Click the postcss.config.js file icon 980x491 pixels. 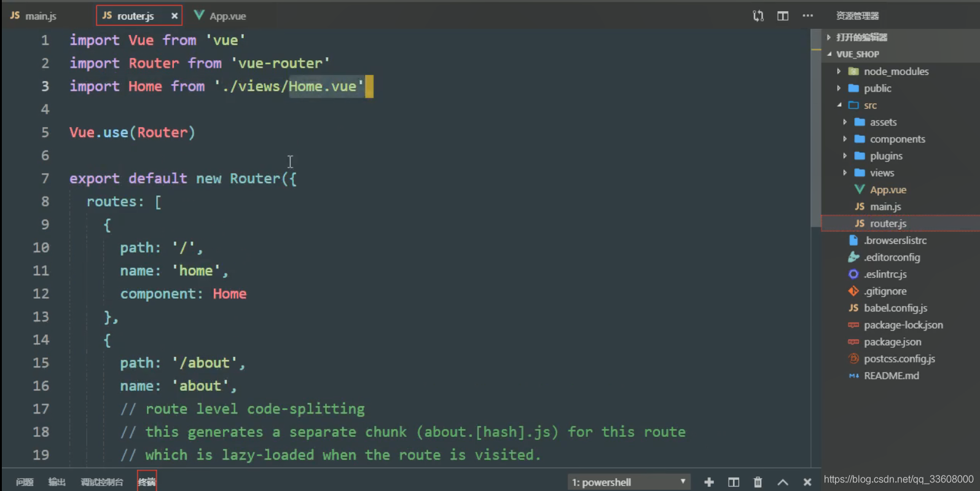pos(853,359)
